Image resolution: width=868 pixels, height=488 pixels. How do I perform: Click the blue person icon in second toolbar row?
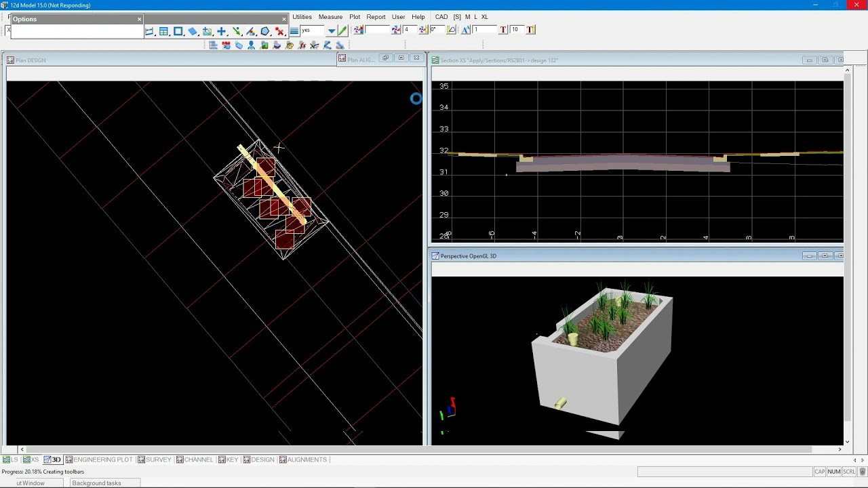tap(251, 45)
